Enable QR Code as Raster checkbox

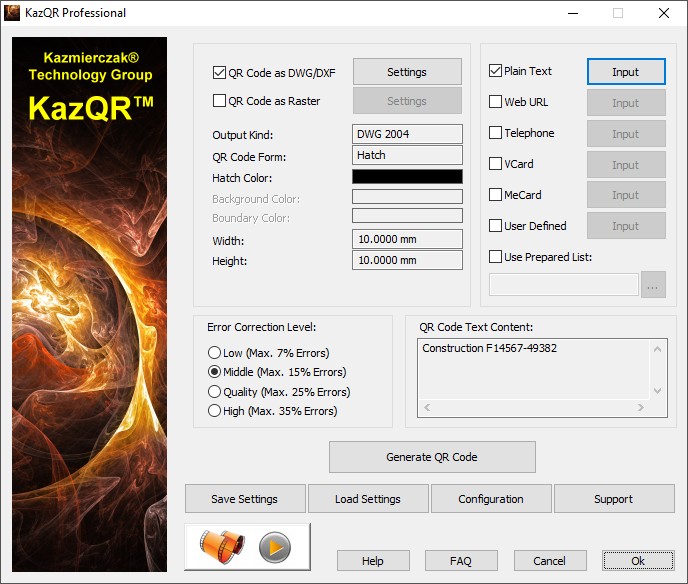[219, 100]
